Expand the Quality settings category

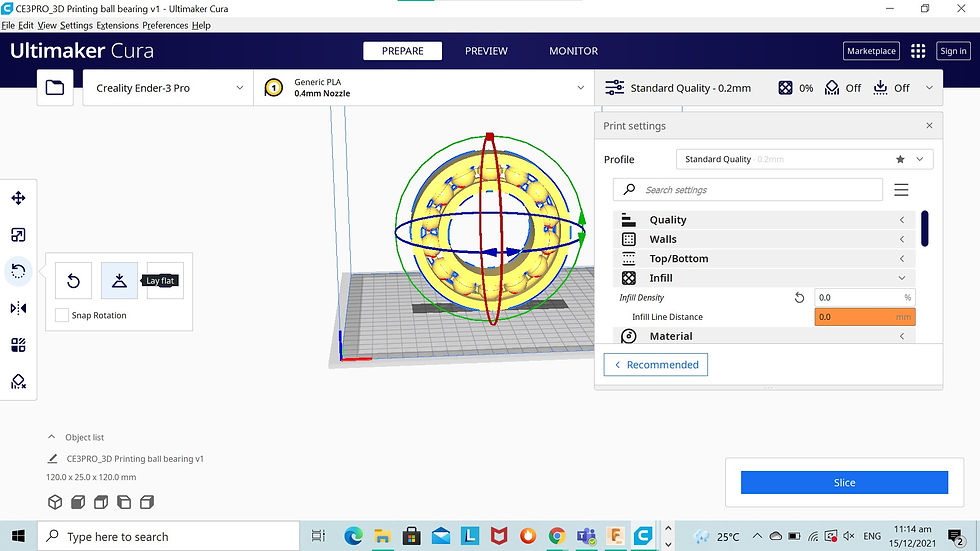point(764,220)
